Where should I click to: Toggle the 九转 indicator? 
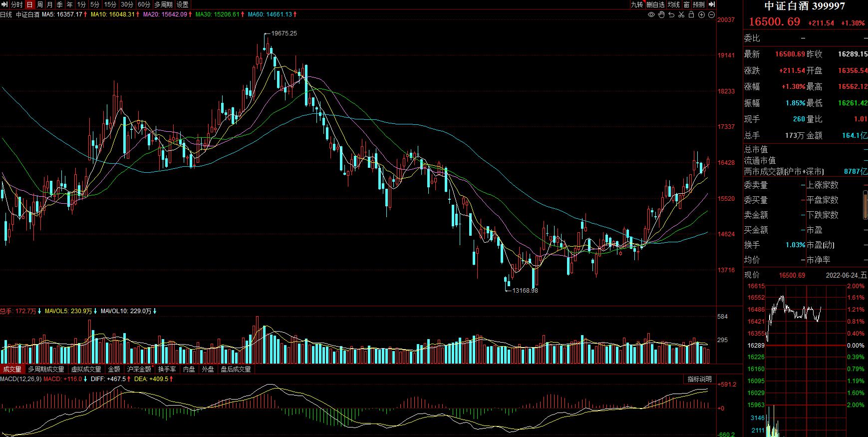pyautogui.click(x=637, y=4)
